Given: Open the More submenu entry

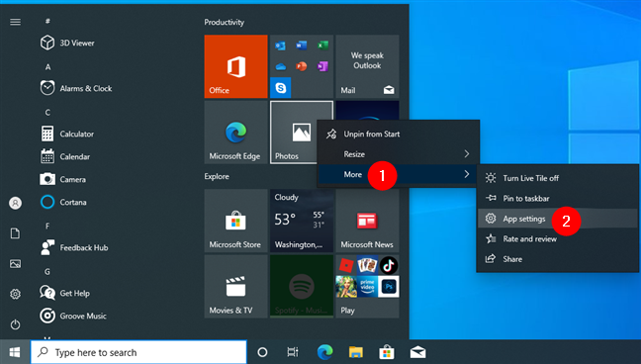Looking at the screenshot, I should [398, 174].
